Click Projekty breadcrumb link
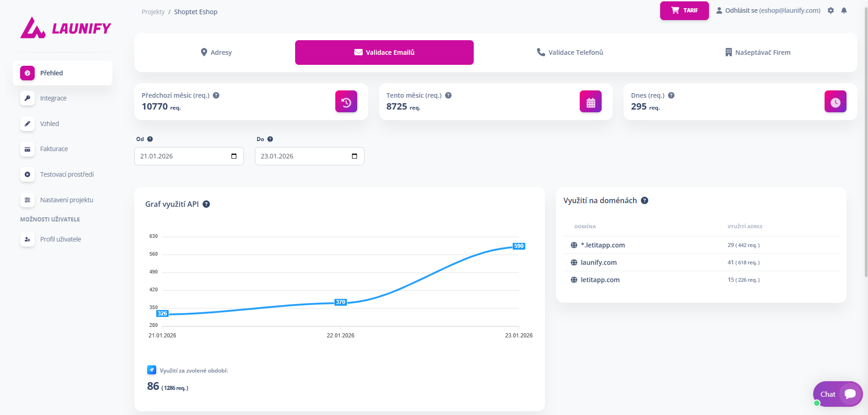 (153, 12)
